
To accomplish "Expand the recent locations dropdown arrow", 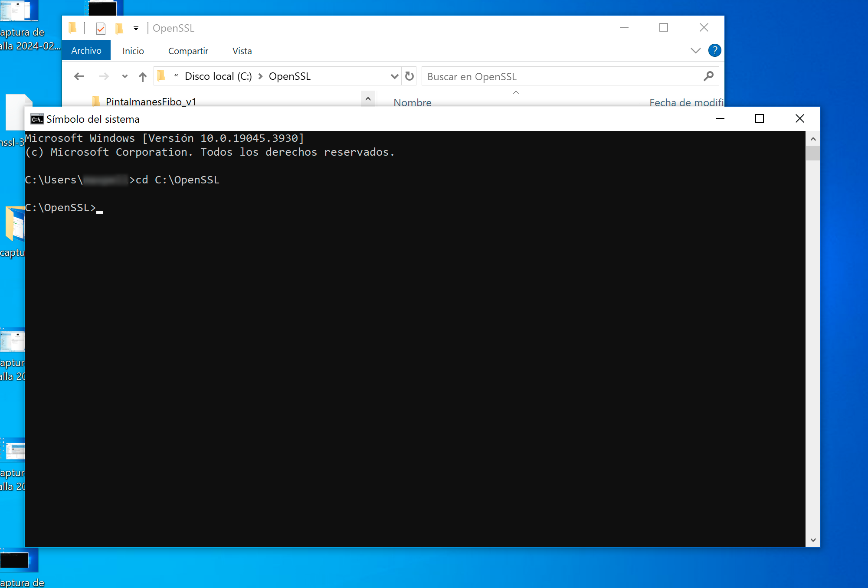I will coord(124,77).
